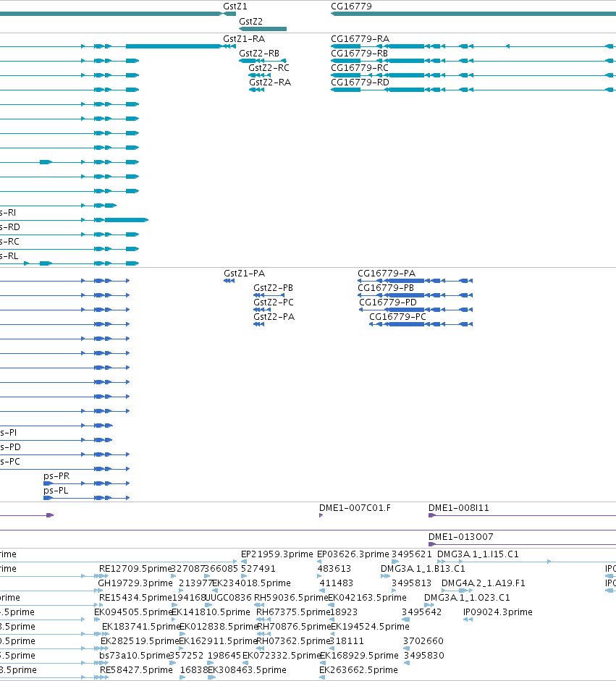Select protein GstZ2-PA label
This screenshot has height=681, width=616.
pyautogui.click(x=274, y=317)
